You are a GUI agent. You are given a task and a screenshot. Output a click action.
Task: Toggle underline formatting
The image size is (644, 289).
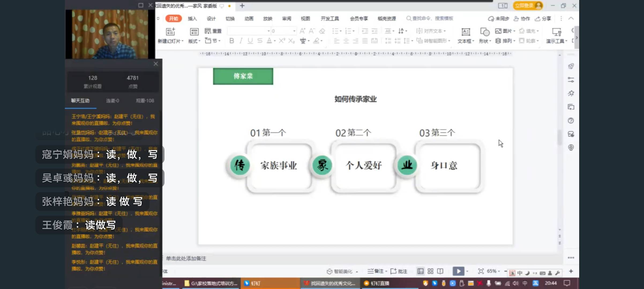(x=250, y=41)
